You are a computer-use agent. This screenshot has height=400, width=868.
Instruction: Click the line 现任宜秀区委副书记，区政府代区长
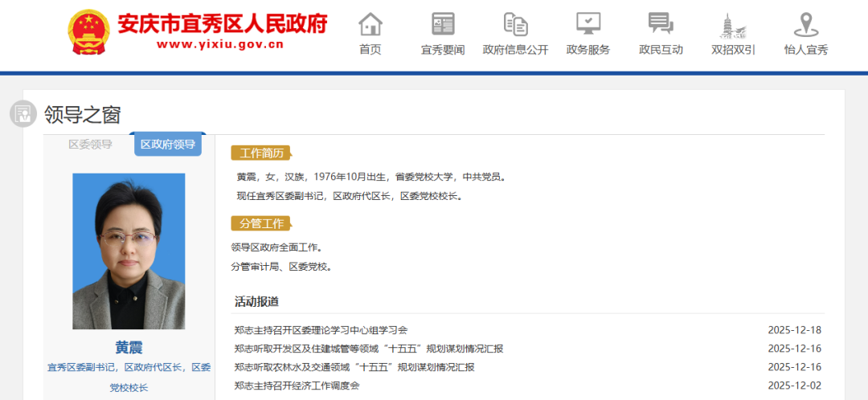coord(350,196)
